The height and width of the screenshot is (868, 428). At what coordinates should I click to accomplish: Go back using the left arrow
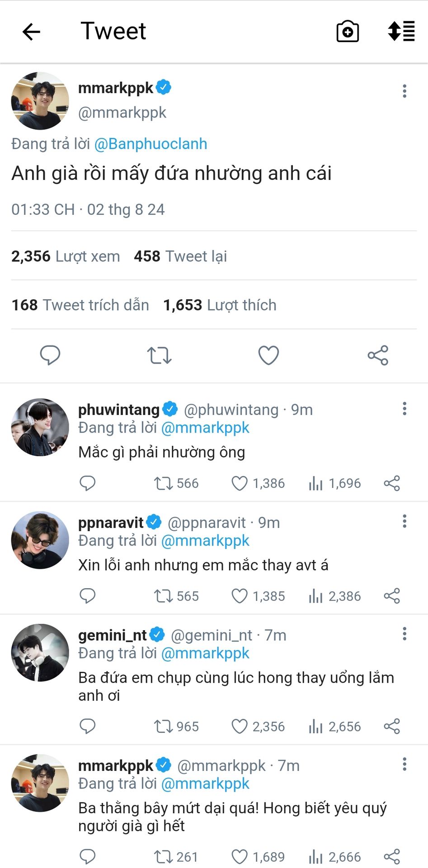(x=31, y=32)
